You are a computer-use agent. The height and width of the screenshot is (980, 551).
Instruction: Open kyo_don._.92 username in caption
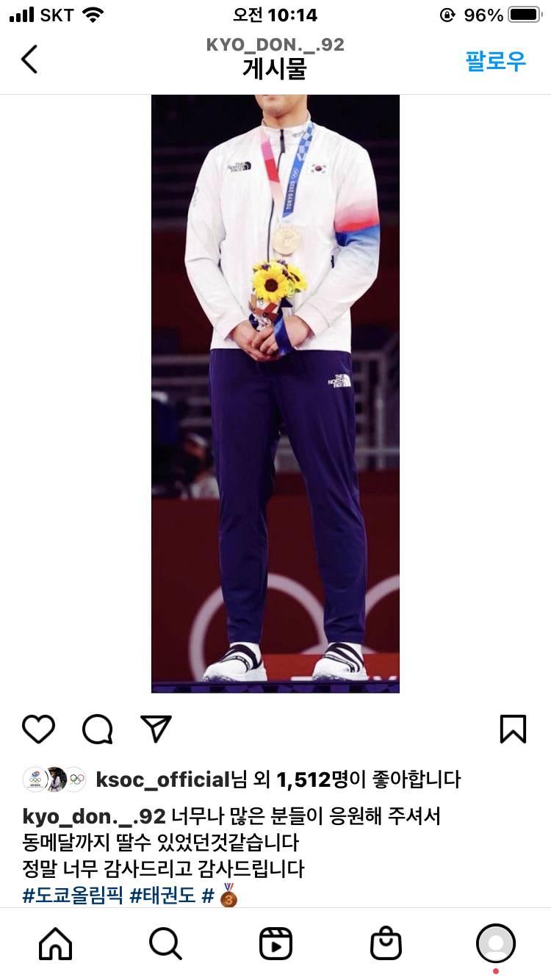click(94, 816)
